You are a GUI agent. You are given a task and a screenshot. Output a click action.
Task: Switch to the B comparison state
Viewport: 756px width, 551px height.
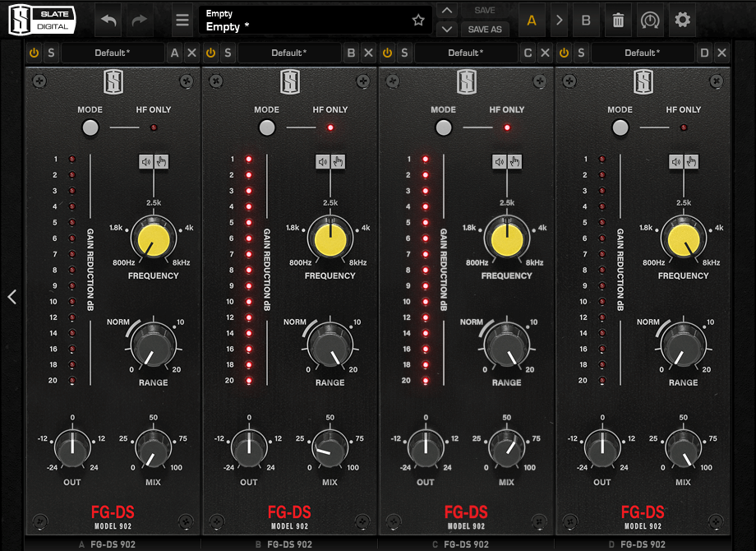586,19
